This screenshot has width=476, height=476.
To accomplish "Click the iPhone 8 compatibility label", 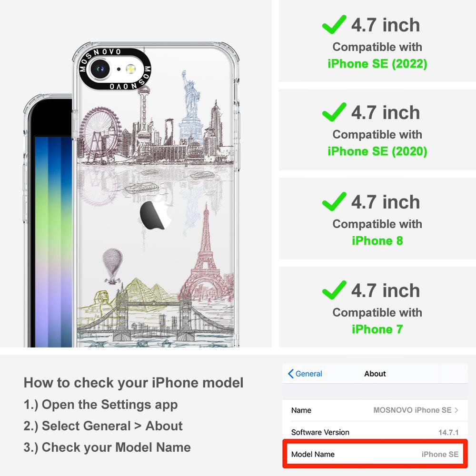I will [377, 241].
